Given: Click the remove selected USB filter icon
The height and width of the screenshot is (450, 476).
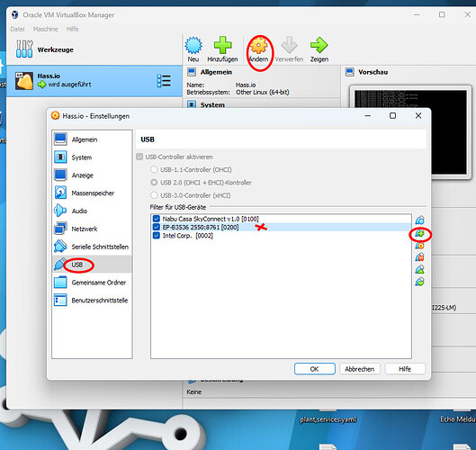Looking at the screenshot, I should [x=420, y=257].
